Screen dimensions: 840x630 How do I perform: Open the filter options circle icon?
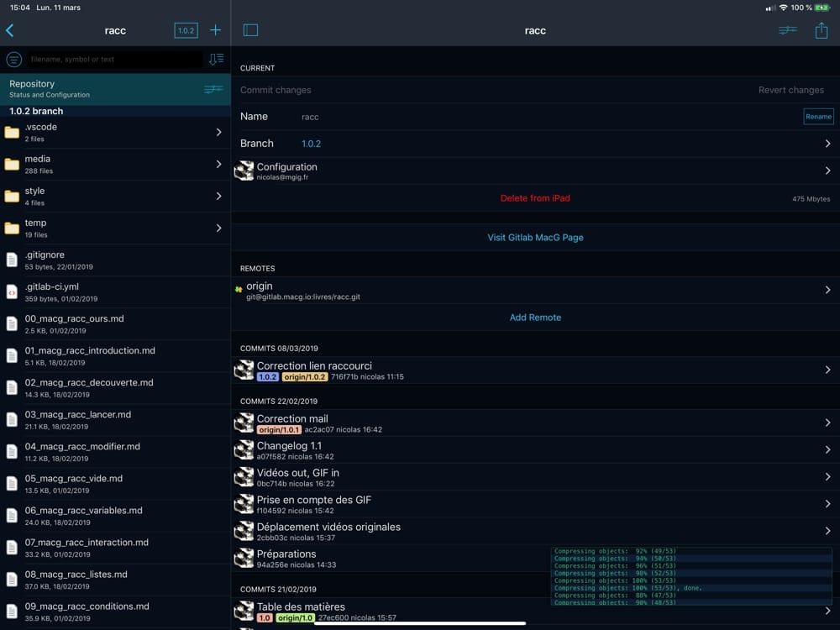tap(14, 59)
